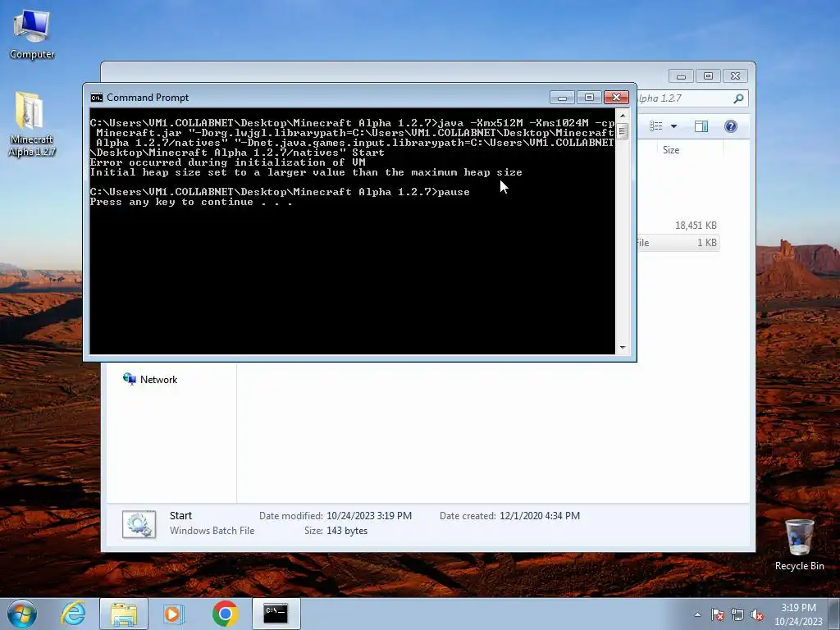840x630 pixels.
Task: Maximize the Command Prompt window
Action: 589,98
